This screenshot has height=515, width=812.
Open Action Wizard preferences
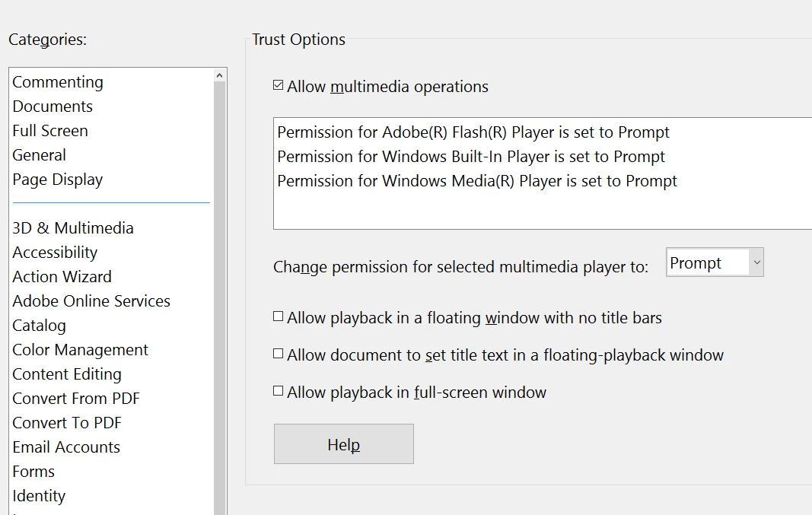(62, 277)
